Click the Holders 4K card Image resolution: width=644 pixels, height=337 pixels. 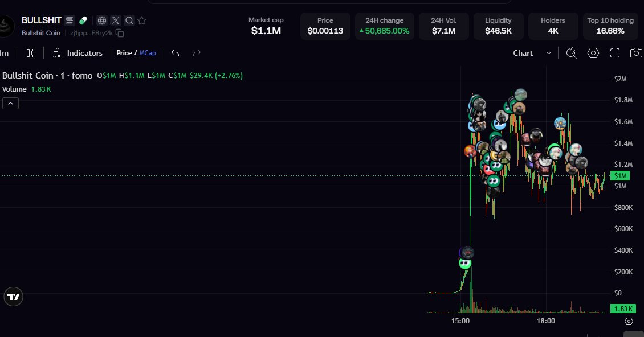[x=553, y=26]
